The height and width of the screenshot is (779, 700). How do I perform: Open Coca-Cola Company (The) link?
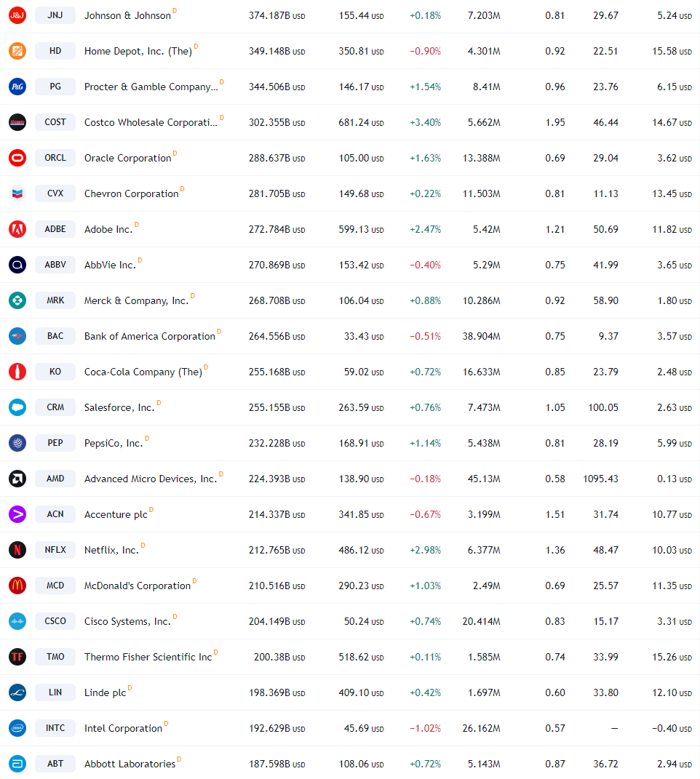(x=143, y=372)
